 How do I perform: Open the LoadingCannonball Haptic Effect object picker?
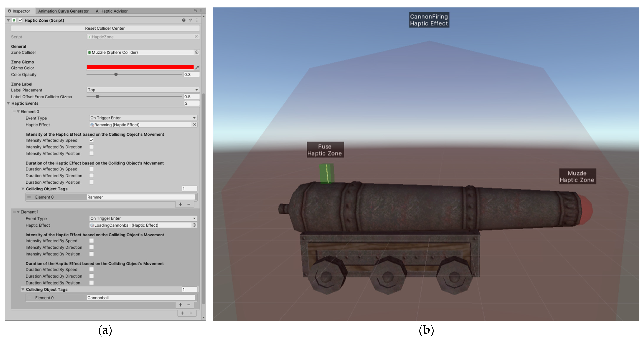(x=194, y=225)
